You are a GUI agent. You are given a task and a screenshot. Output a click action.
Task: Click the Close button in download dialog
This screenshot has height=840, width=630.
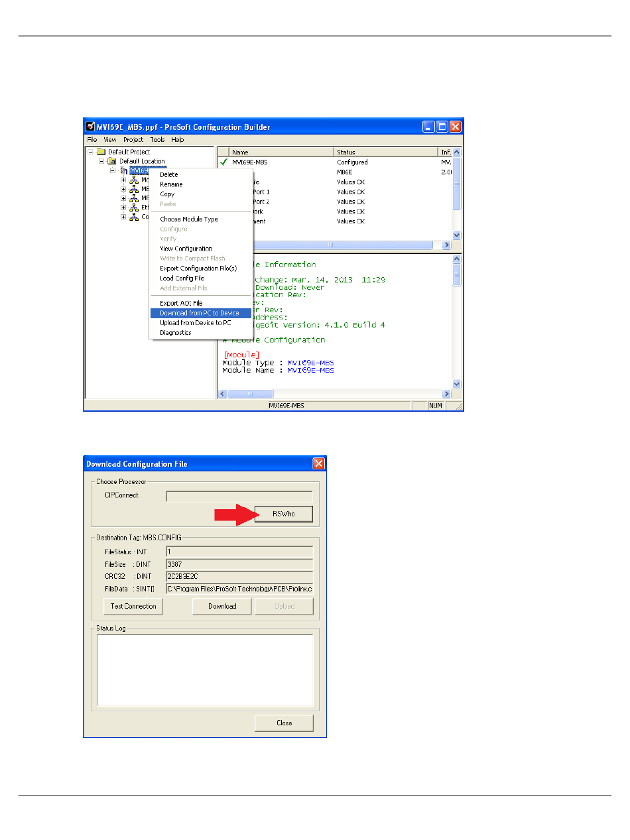point(284,723)
